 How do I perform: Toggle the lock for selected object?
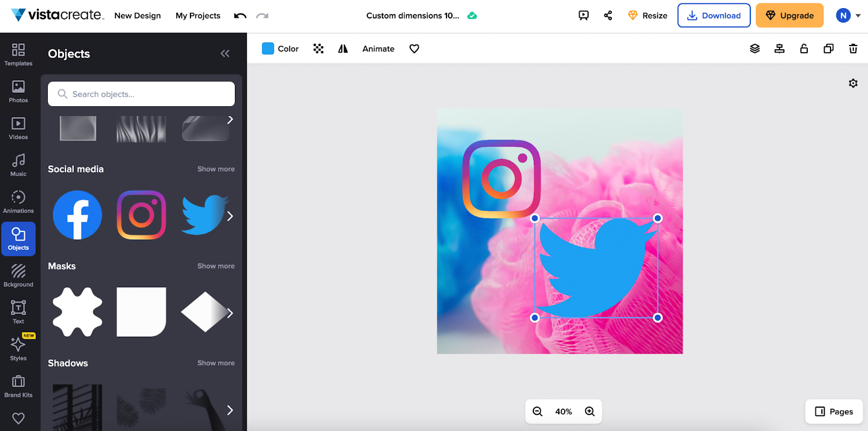tap(804, 49)
